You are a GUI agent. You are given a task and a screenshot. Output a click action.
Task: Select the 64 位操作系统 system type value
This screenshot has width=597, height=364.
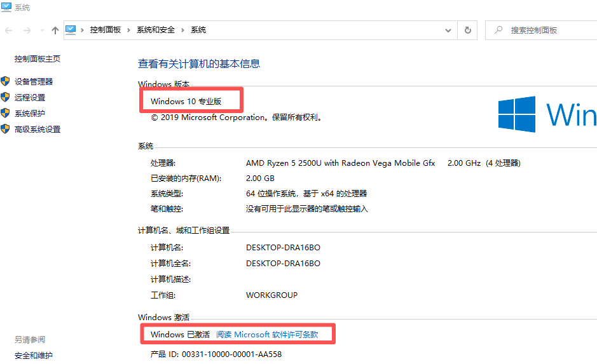coord(306,193)
